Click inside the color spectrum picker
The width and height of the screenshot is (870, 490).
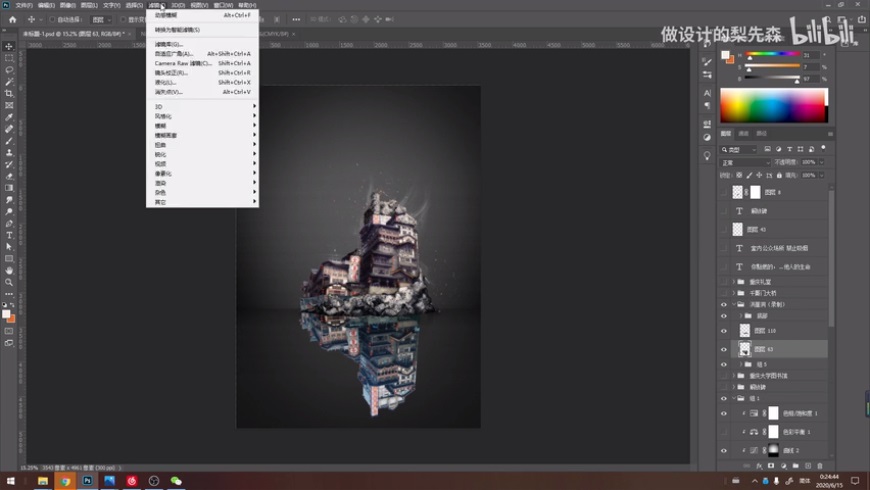click(773, 105)
